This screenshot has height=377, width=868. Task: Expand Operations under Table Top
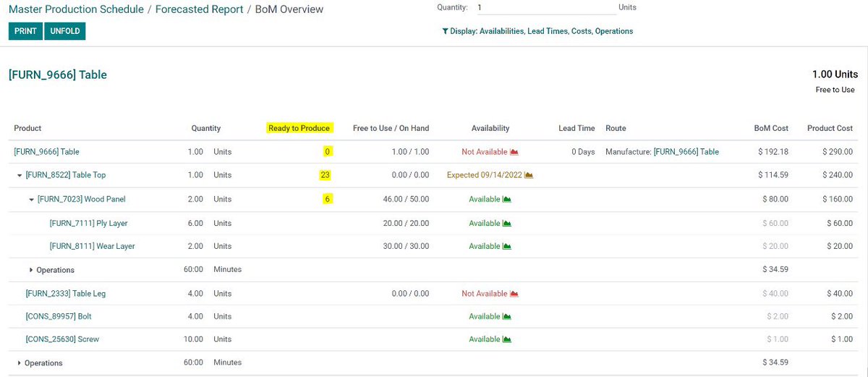coord(31,270)
